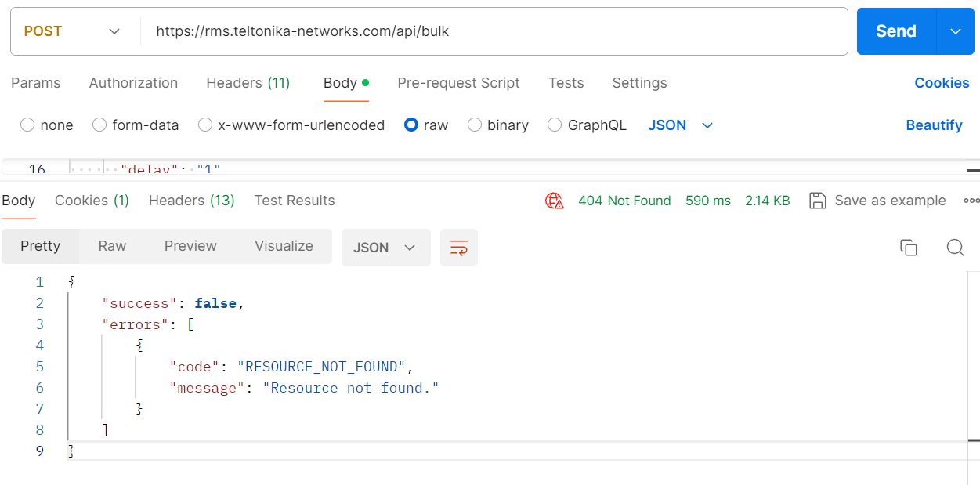Click the request URL input field
980x485 pixels.
(494, 31)
